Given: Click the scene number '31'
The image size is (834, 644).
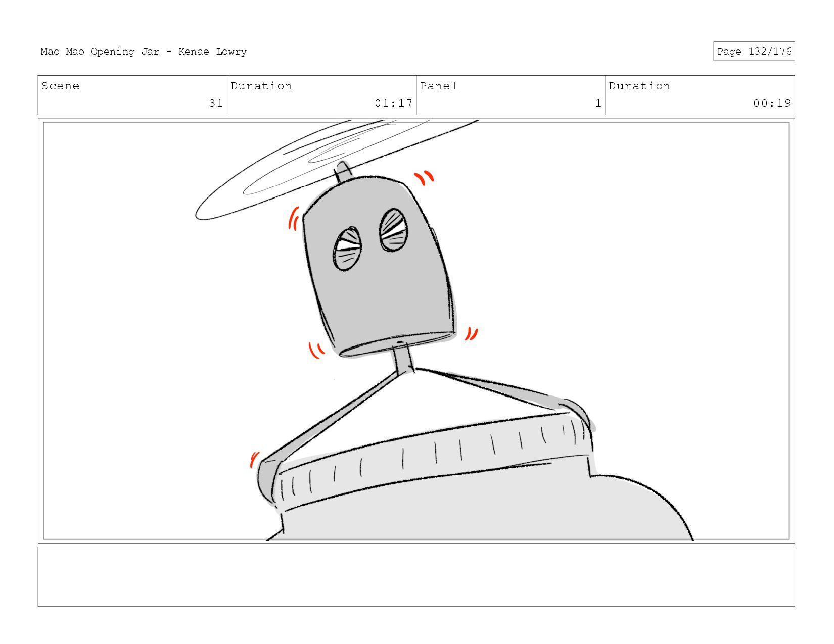Looking at the screenshot, I should (x=216, y=103).
